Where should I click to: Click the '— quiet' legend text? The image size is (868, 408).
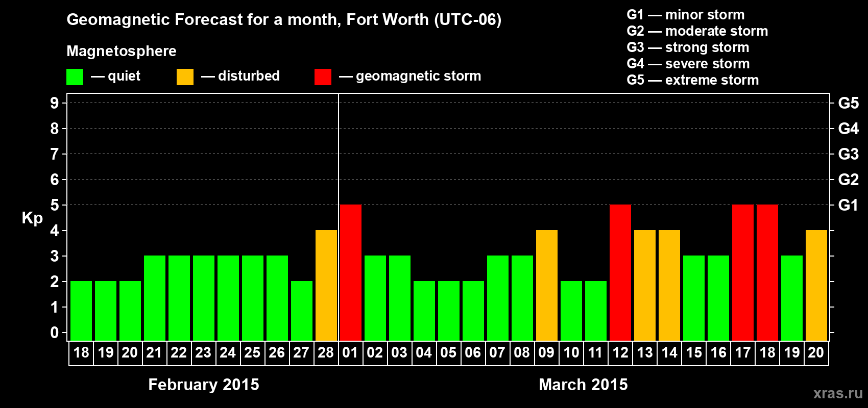pyautogui.click(x=115, y=76)
